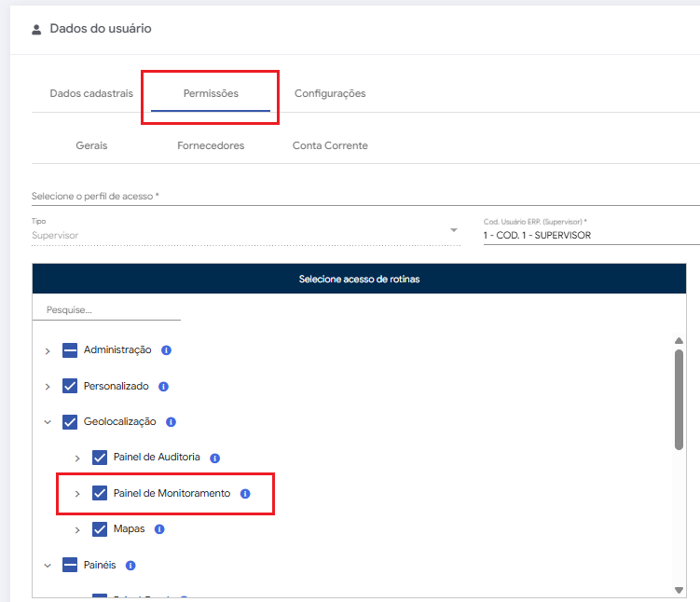This screenshot has width=700, height=602.
Task: Collapse the Geolocalização tree node
Action: (x=48, y=422)
